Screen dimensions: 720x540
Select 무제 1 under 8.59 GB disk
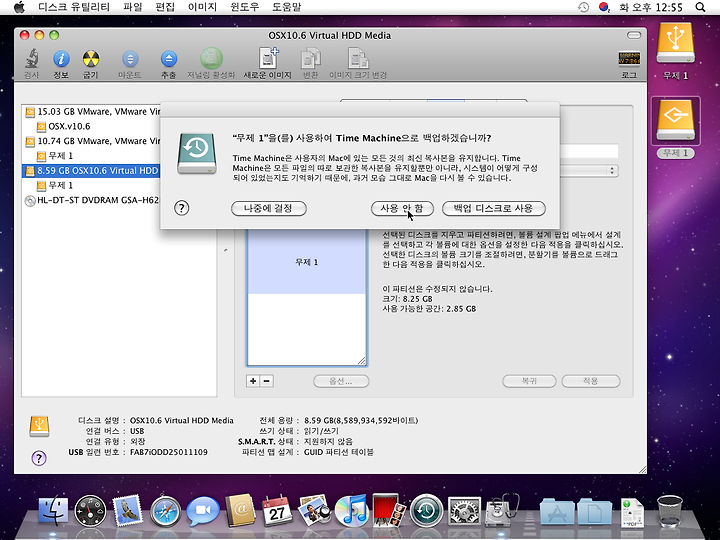click(x=55, y=186)
